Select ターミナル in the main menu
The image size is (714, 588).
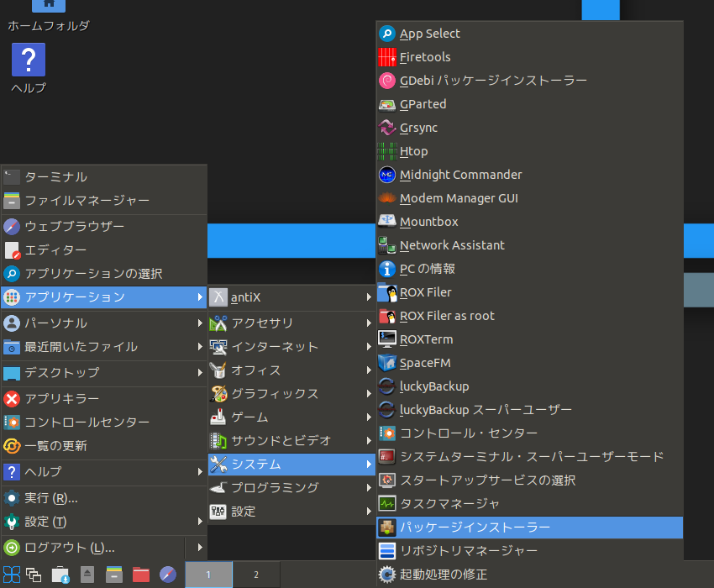(x=104, y=177)
